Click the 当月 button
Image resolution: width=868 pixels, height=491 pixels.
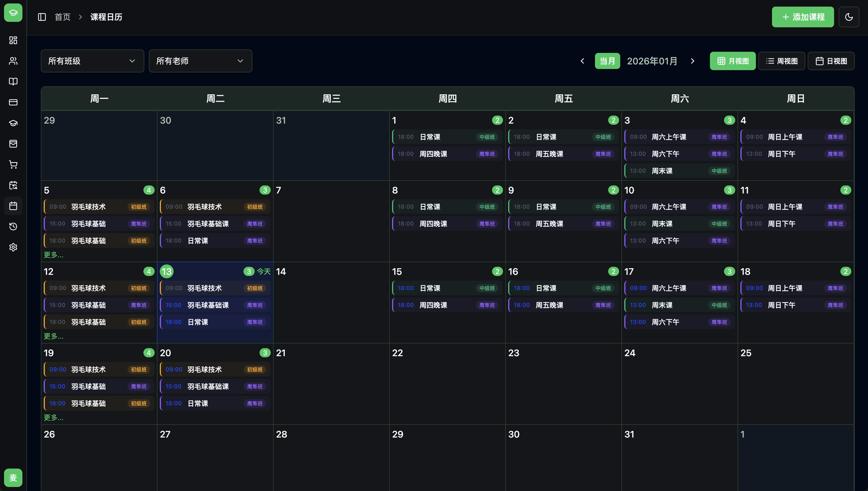point(607,61)
